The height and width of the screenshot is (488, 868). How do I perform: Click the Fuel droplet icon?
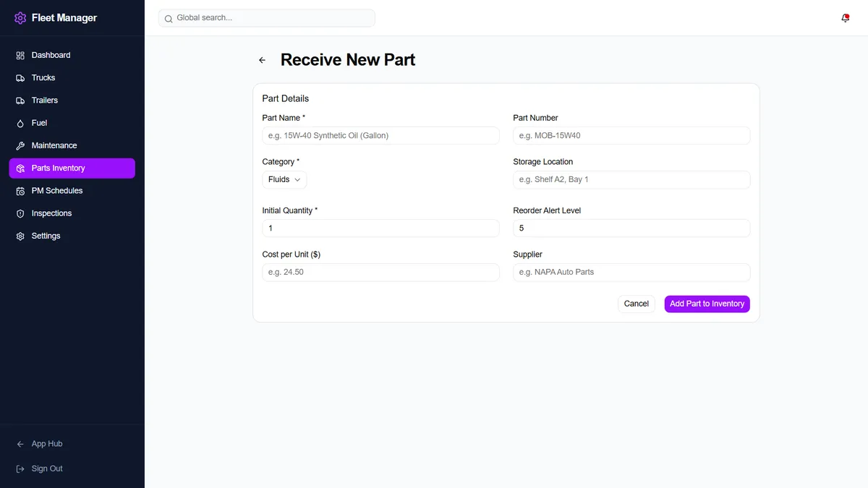tap(20, 123)
